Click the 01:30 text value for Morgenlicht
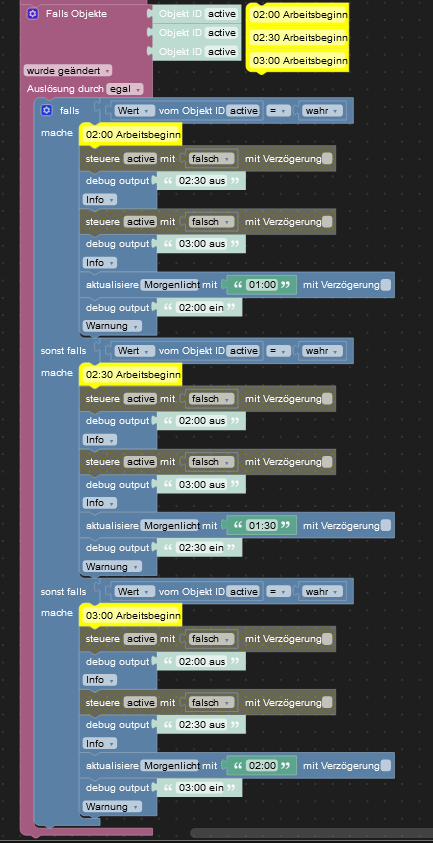433x843 pixels. point(261,525)
